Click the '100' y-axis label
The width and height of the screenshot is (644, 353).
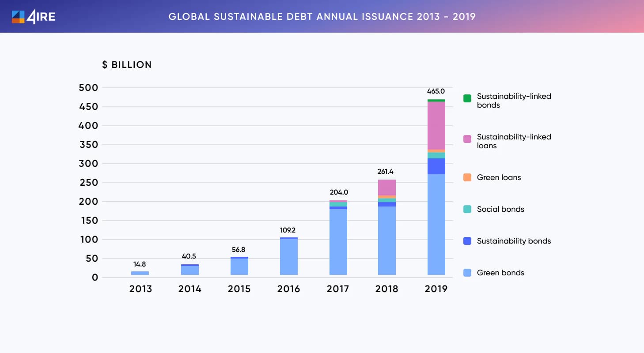coord(89,240)
